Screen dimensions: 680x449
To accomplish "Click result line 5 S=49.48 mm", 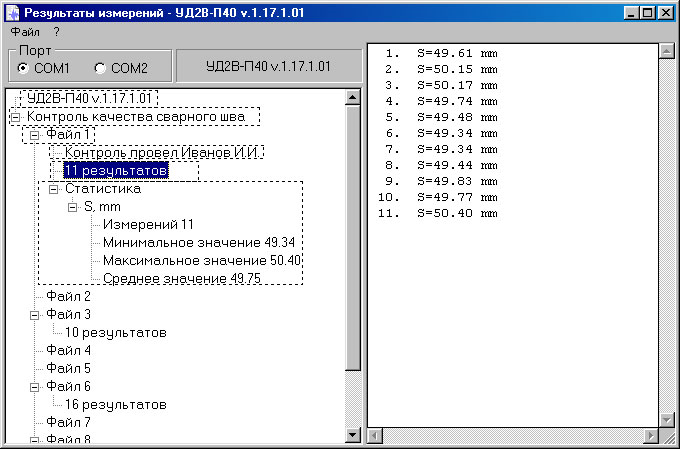I will point(441,117).
